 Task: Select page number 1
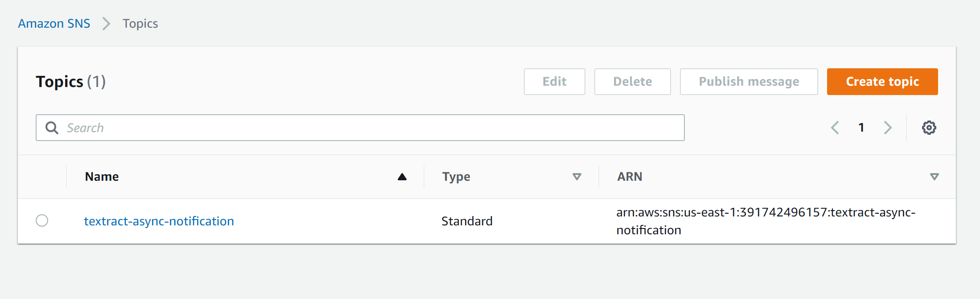861,128
